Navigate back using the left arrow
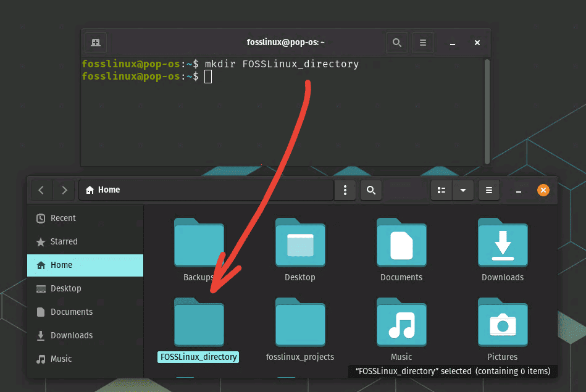This screenshot has height=392, width=586. coord(41,190)
